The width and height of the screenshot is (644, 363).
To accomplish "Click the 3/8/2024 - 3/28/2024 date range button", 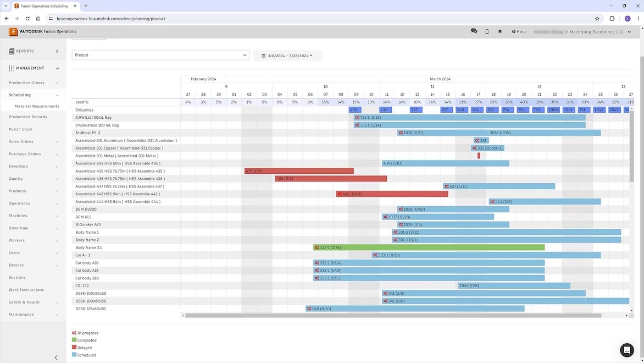I will click(287, 55).
